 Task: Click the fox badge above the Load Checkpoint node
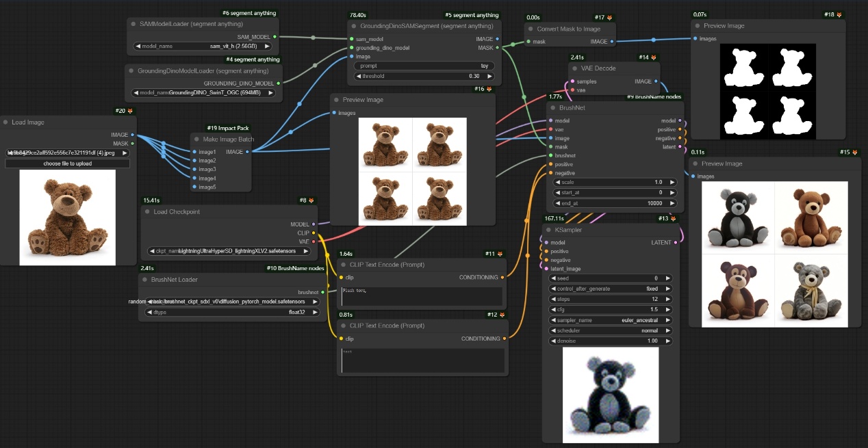(x=311, y=200)
